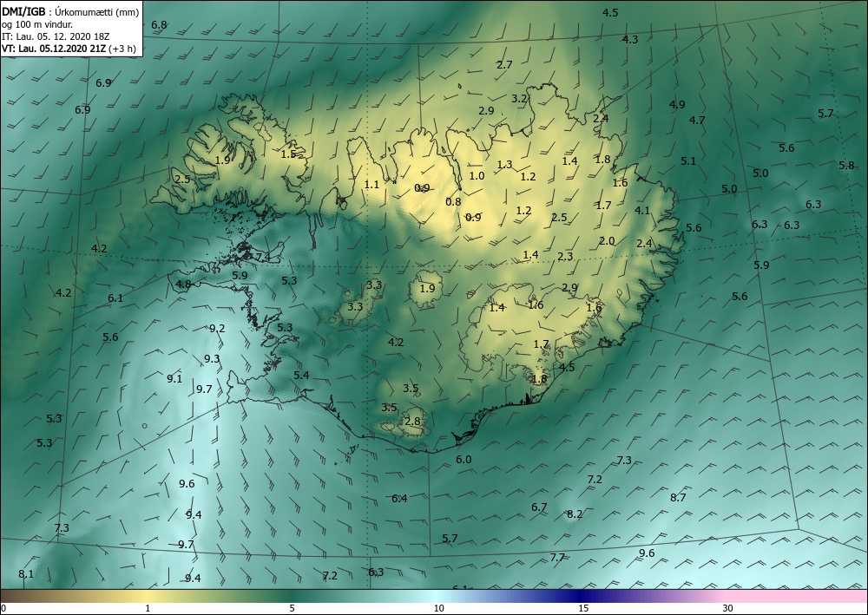
Task: Click the 6.0 value off south coast
Action: [x=464, y=460]
